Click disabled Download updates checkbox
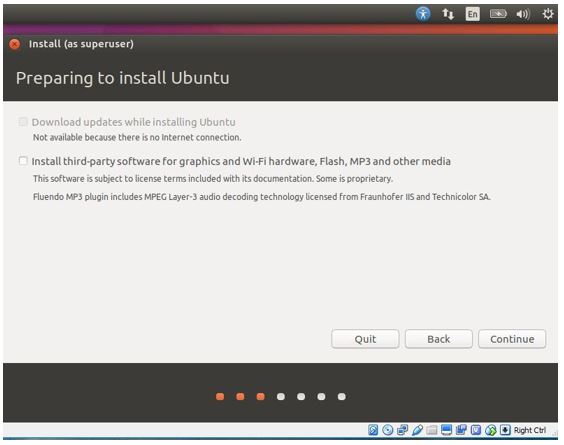This screenshot has width=564, height=445. tap(23, 122)
